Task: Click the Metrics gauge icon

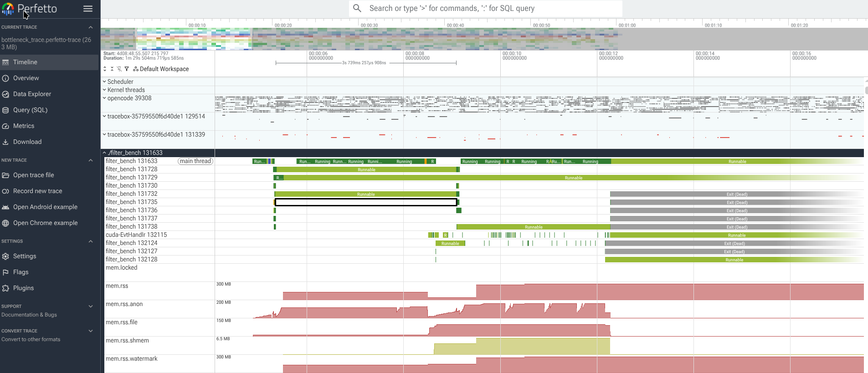Action: pos(5,126)
